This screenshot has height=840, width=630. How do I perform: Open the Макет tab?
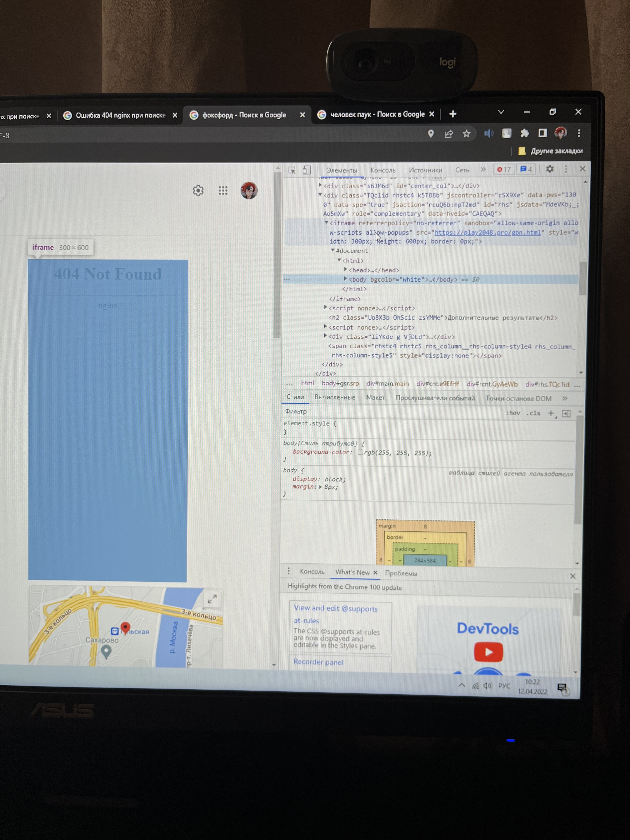pyautogui.click(x=375, y=397)
